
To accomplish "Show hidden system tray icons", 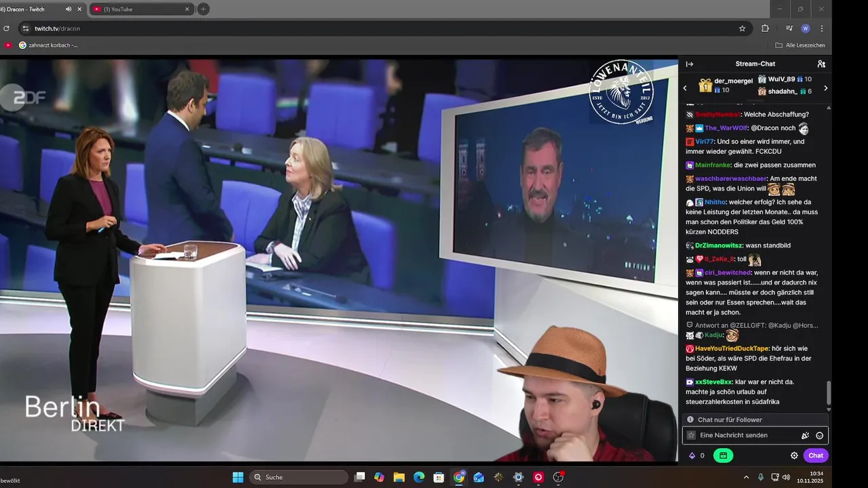I will pyautogui.click(x=747, y=477).
